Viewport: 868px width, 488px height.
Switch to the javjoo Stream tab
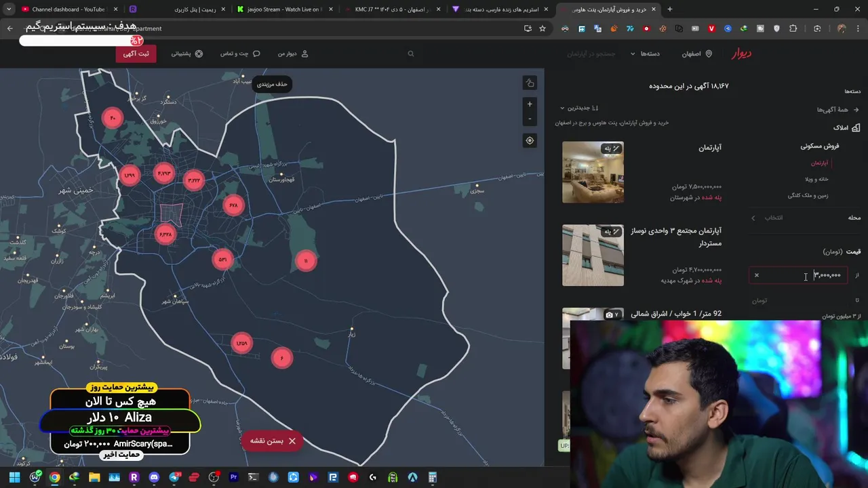[283, 9]
